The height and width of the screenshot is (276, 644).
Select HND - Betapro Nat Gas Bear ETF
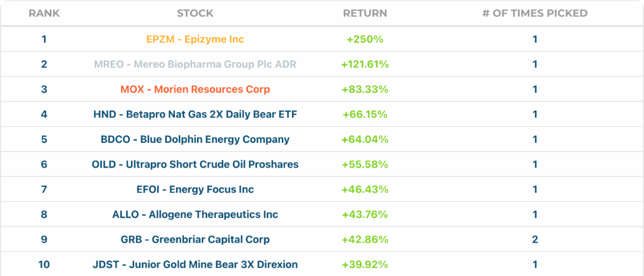[195, 114]
